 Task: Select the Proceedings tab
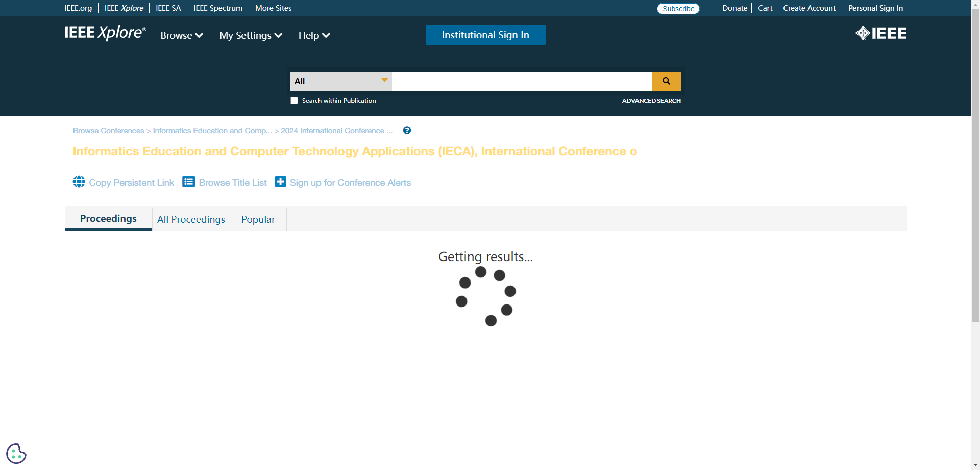[108, 219]
